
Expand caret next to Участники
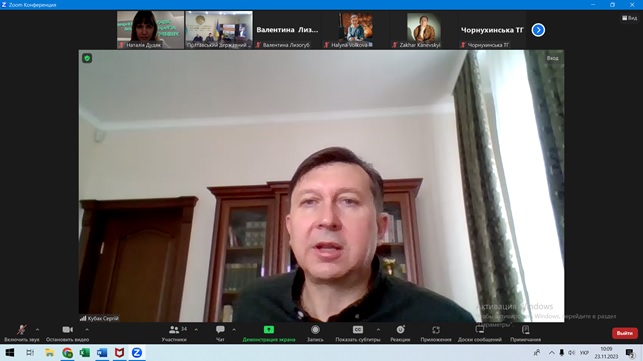(196, 329)
